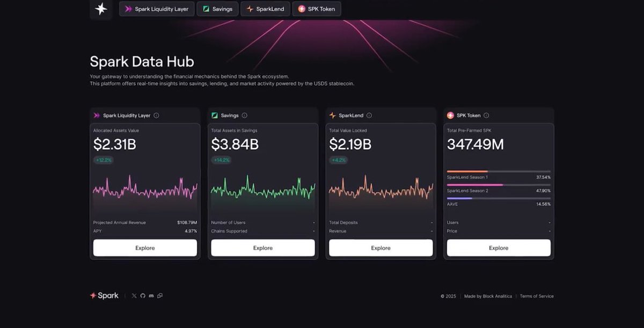Explore the Spark Liquidity Layer card
This screenshot has height=328, width=644.
click(x=145, y=248)
